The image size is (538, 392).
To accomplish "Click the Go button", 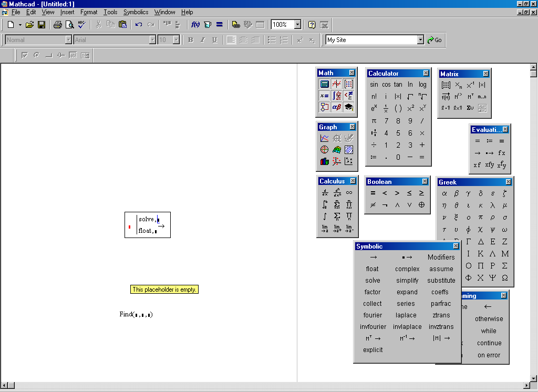I will click(x=434, y=40).
